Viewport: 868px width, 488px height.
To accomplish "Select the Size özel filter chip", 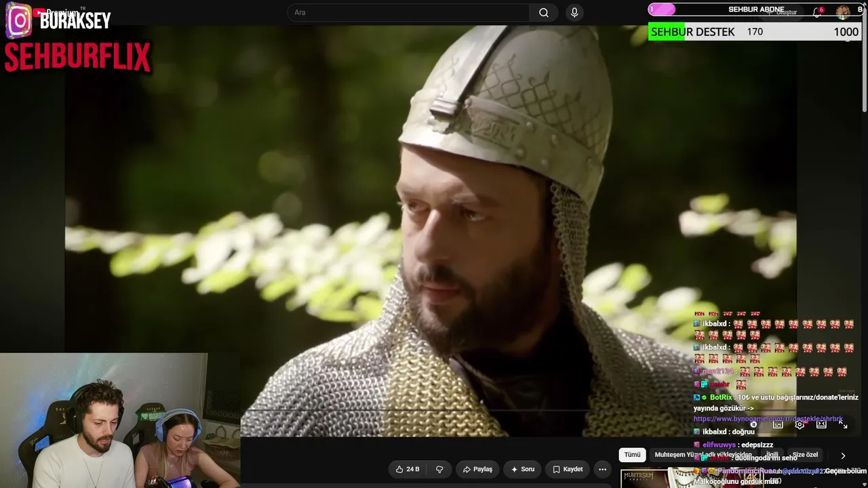I will click(x=805, y=455).
